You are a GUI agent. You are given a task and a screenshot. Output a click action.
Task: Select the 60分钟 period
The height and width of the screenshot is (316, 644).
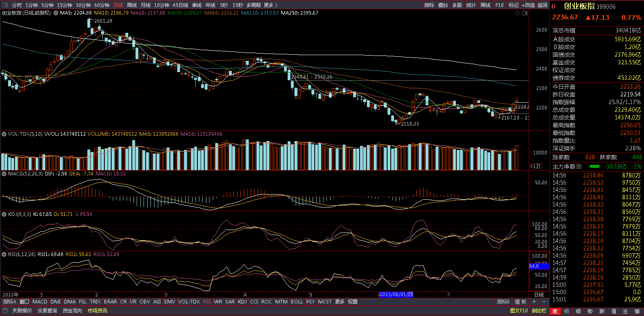pos(102,5)
